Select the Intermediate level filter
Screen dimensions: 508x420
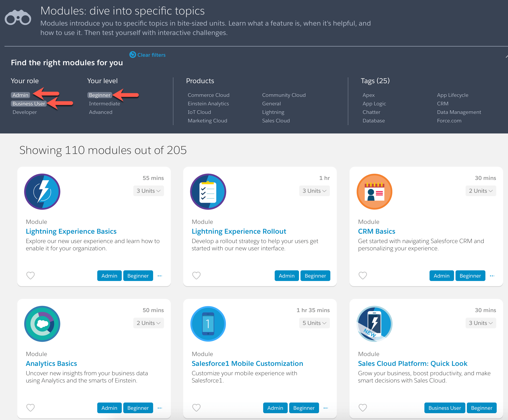(x=105, y=103)
